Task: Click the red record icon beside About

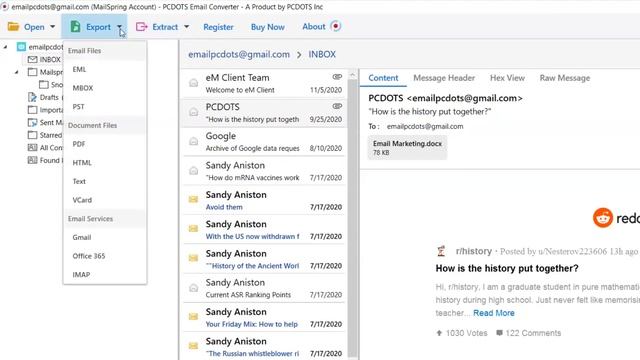Action: coord(336,26)
